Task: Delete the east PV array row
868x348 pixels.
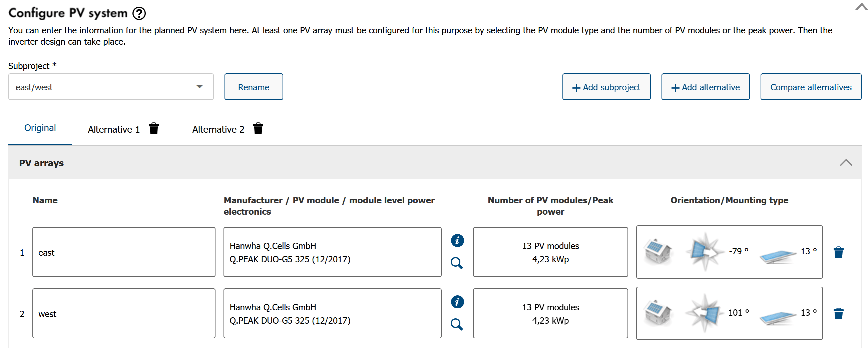Action: click(838, 252)
